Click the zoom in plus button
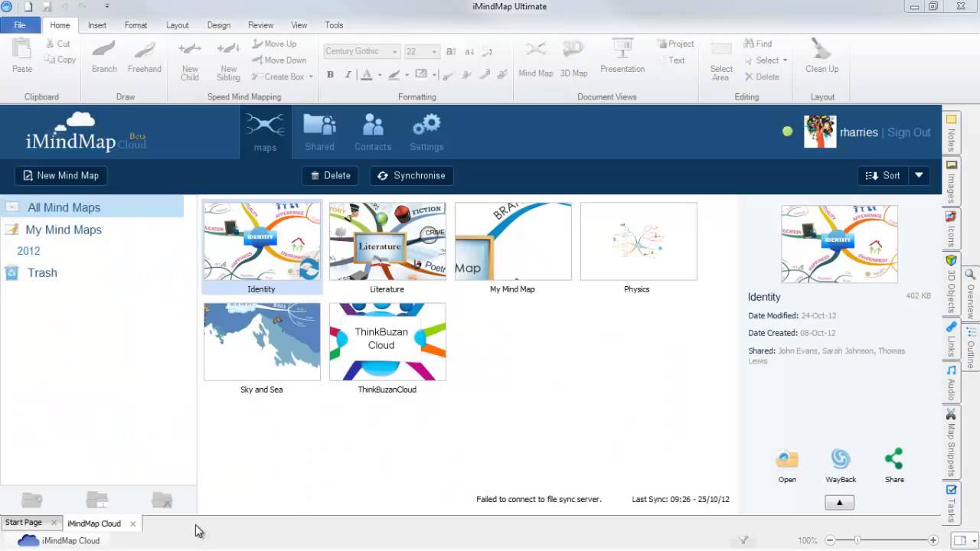The width and height of the screenshot is (980, 551). coord(933,540)
